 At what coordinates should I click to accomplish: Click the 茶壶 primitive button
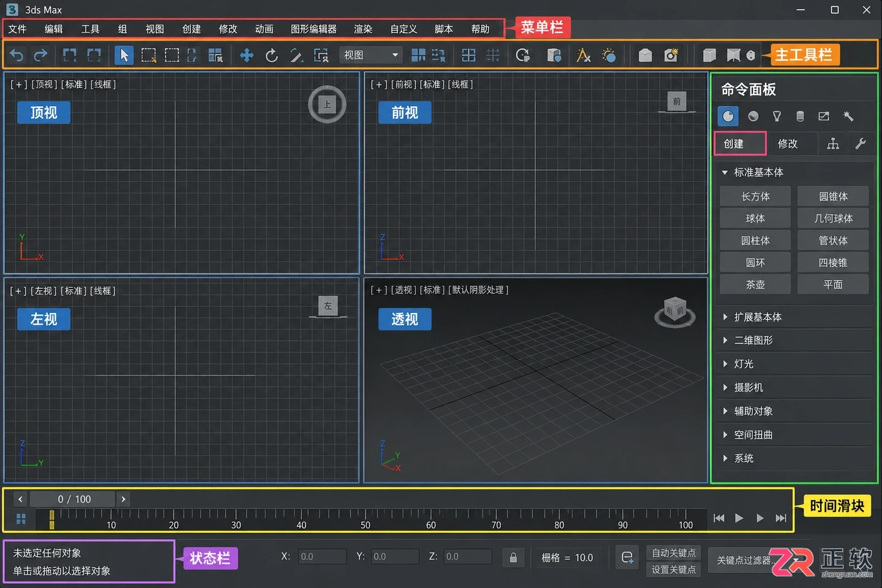pos(755,285)
